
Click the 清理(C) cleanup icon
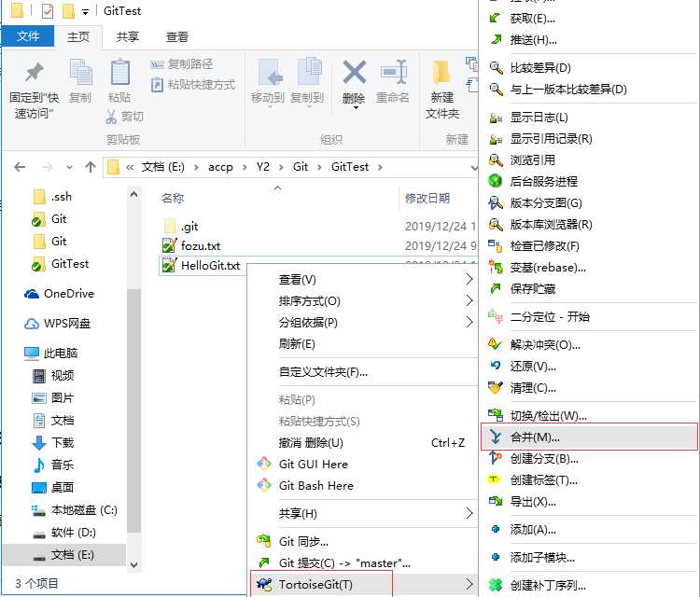tap(495, 387)
